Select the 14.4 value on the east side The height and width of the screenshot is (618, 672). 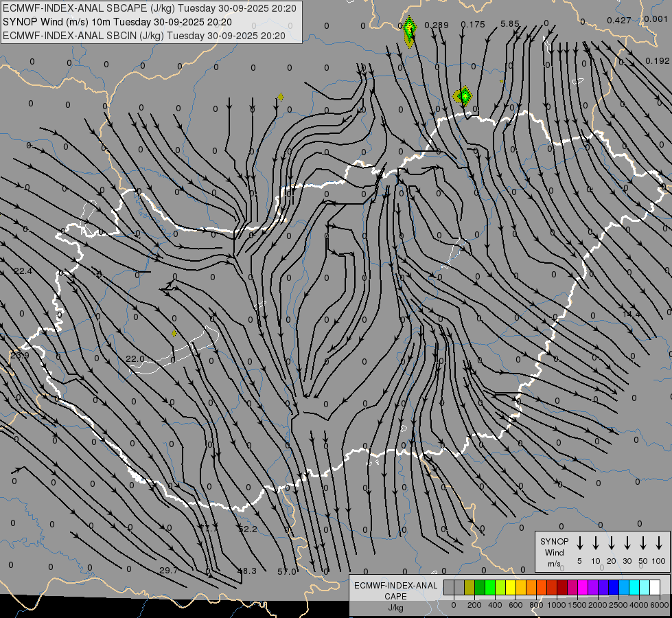tap(632, 314)
